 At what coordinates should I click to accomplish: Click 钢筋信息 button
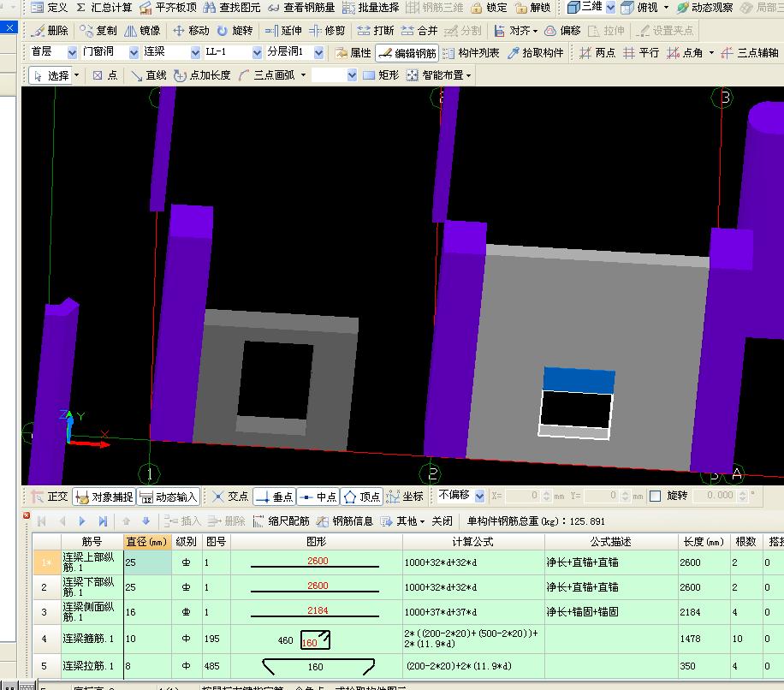point(345,521)
